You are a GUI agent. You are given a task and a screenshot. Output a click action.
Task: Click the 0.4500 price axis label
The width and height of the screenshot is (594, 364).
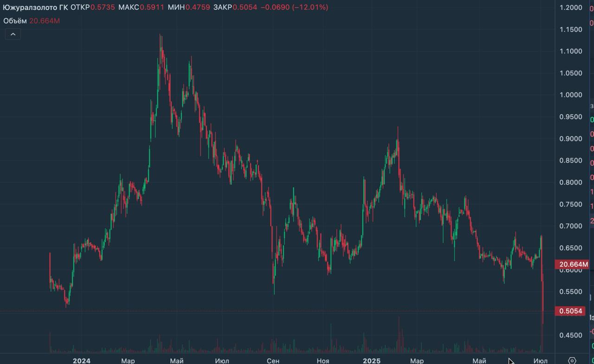(x=571, y=335)
